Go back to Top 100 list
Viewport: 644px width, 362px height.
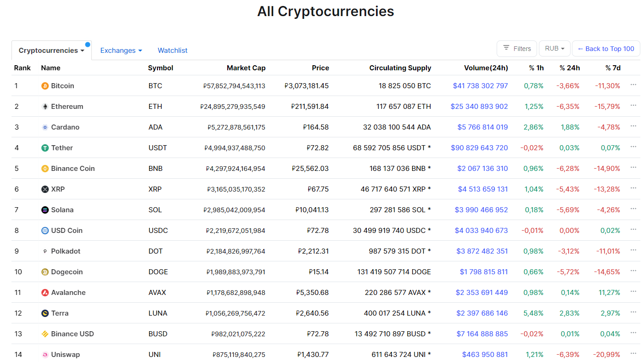point(606,49)
